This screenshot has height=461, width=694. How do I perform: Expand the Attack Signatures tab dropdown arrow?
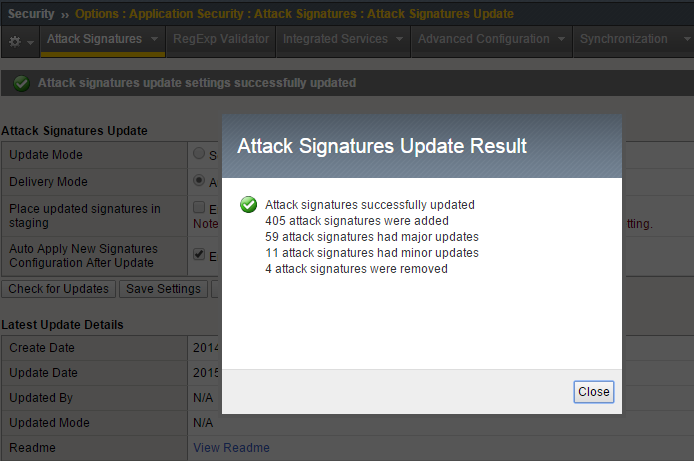coord(154,40)
